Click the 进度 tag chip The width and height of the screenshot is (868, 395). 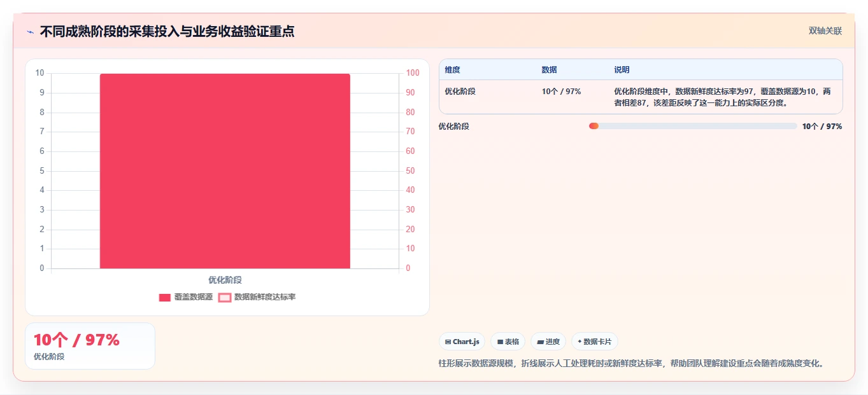[x=548, y=342]
